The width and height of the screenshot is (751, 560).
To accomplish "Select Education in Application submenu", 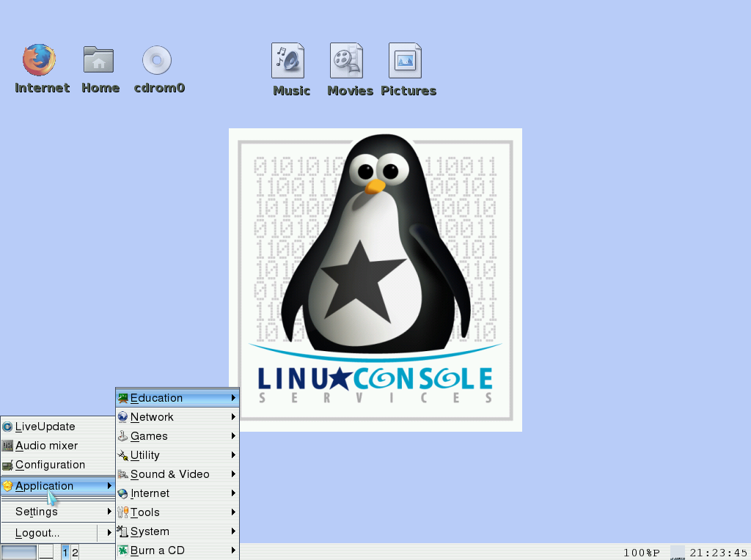I will point(177,398).
